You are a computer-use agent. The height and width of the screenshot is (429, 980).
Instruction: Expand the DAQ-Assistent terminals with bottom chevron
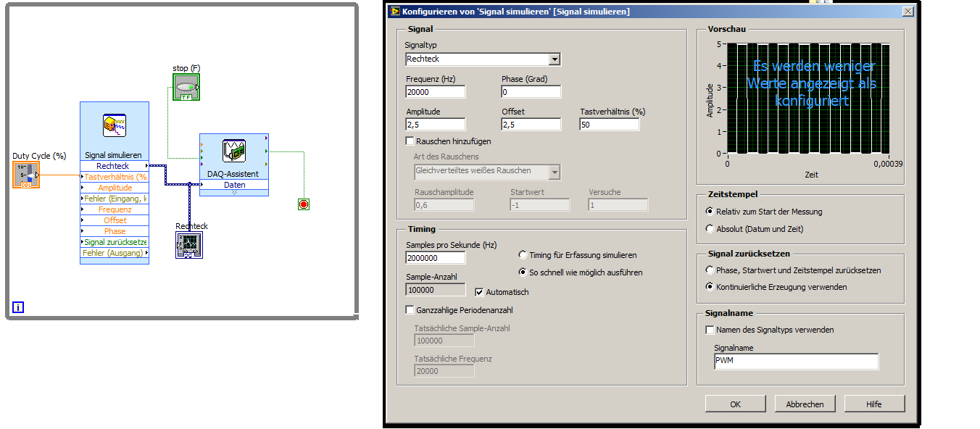pyautogui.click(x=234, y=193)
